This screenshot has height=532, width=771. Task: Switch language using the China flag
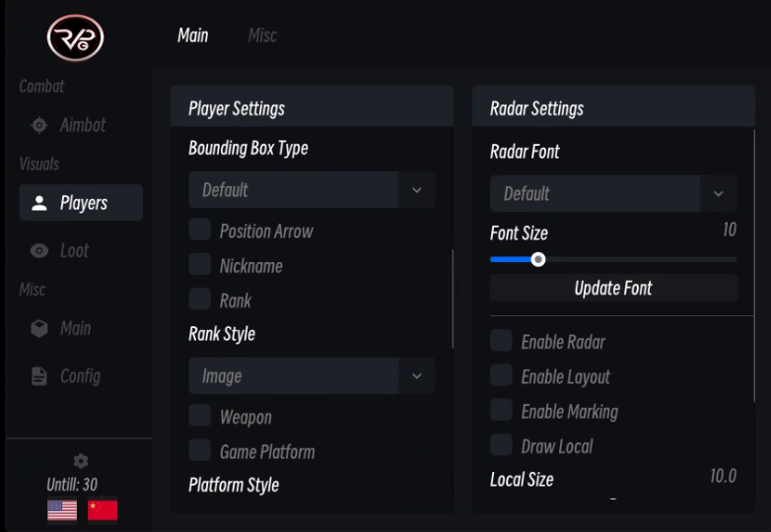(x=103, y=510)
